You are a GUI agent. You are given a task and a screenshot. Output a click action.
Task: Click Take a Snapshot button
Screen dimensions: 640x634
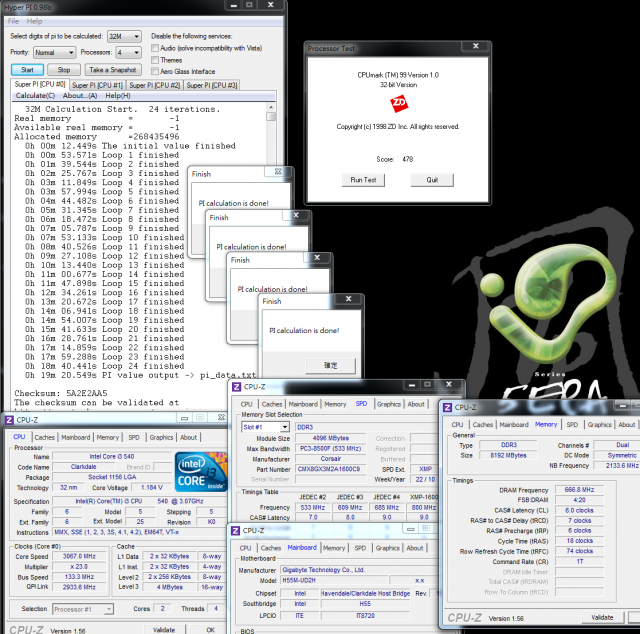tap(113, 70)
